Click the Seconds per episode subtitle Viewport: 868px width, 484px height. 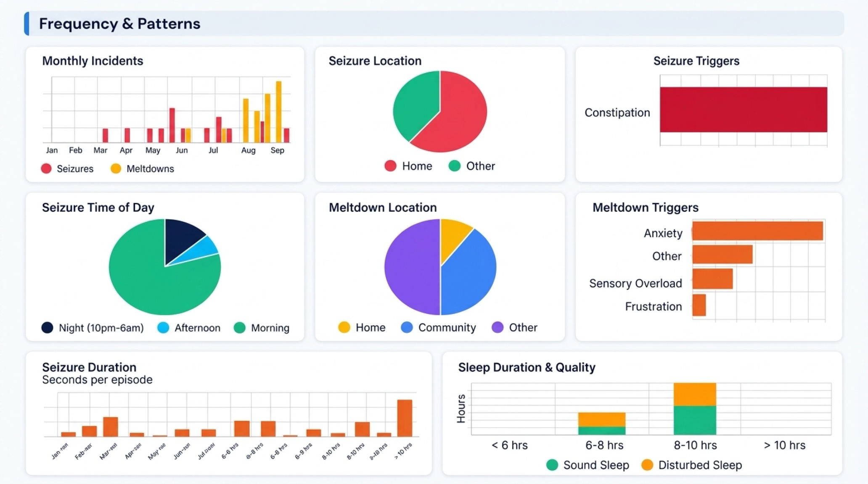coord(97,380)
